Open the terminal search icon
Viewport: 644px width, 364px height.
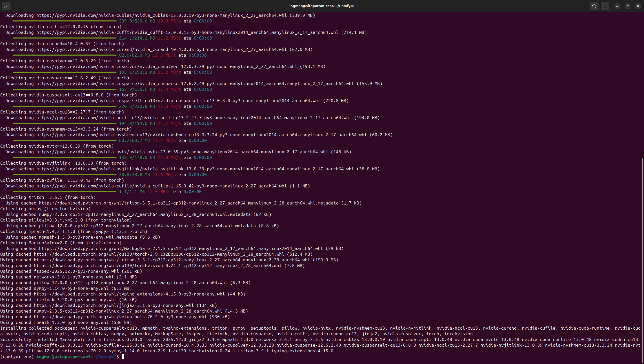coord(594,6)
